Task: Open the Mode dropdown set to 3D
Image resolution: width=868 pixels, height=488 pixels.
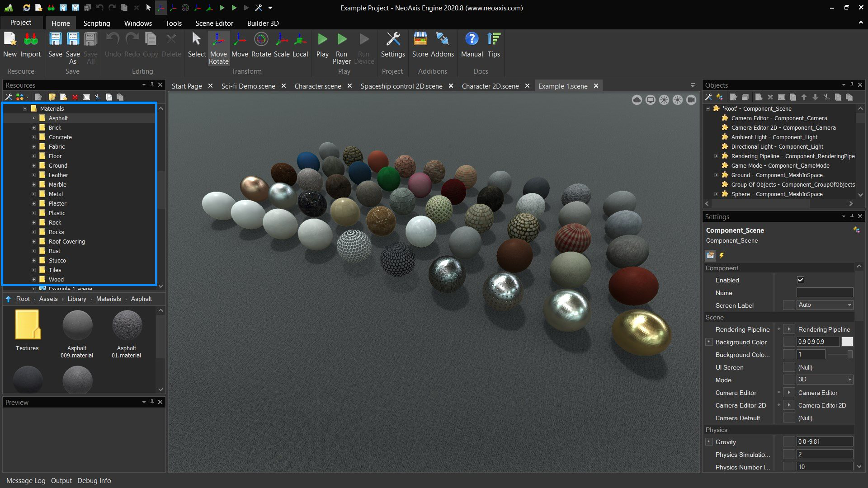Action: pos(849,380)
